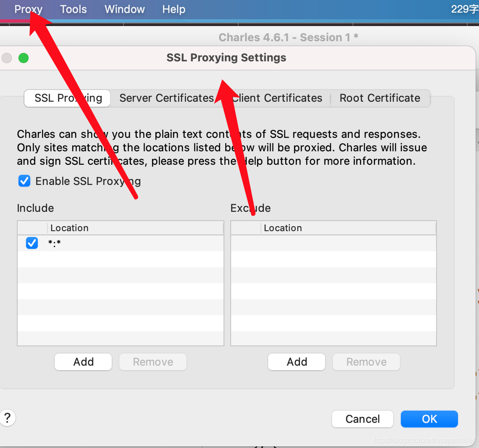This screenshot has height=448, width=479.
Task: Click Add under Exclude list
Action: point(297,362)
